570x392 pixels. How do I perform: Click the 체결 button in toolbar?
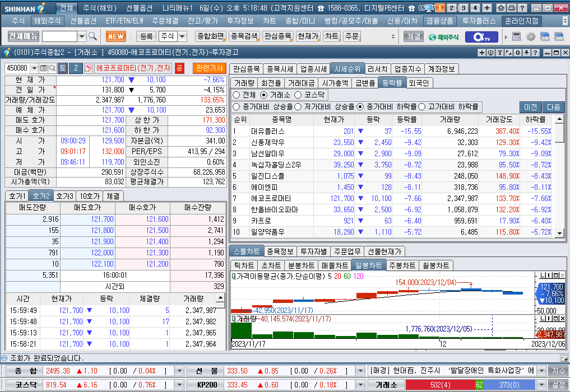[x=414, y=36]
